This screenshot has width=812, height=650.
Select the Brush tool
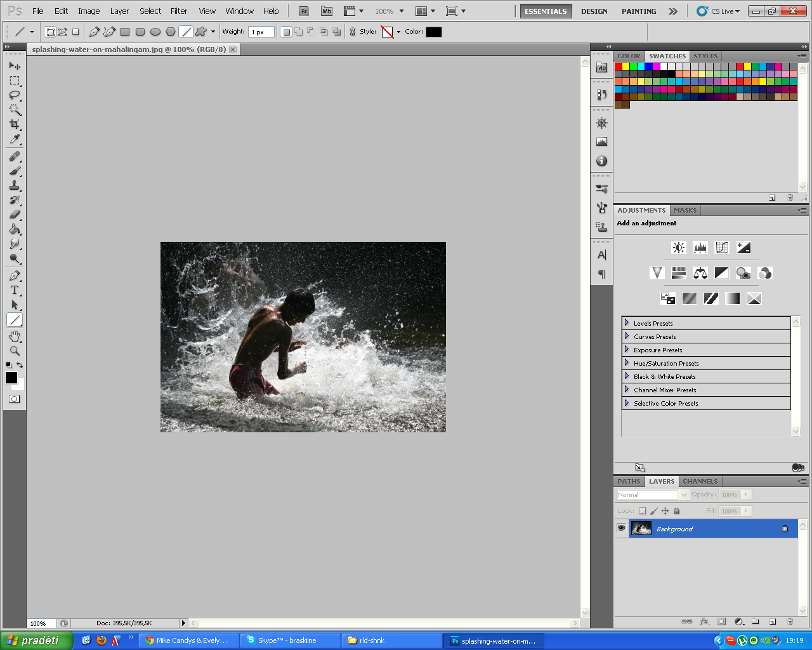tap(15, 171)
